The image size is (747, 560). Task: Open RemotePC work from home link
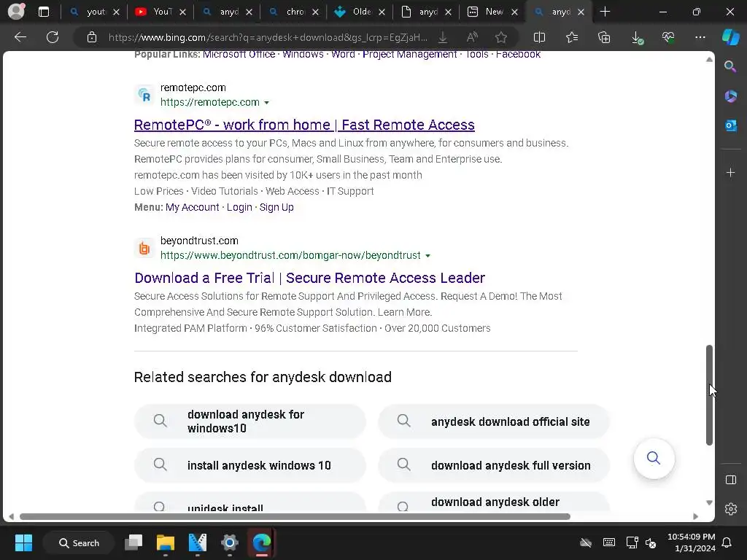pyautogui.click(x=304, y=125)
